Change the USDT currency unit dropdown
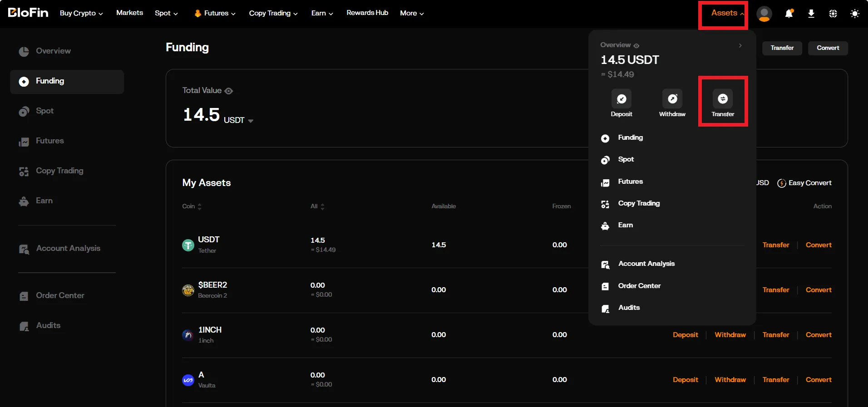This screenshot has height=407, width=868. tap(239, 120)
